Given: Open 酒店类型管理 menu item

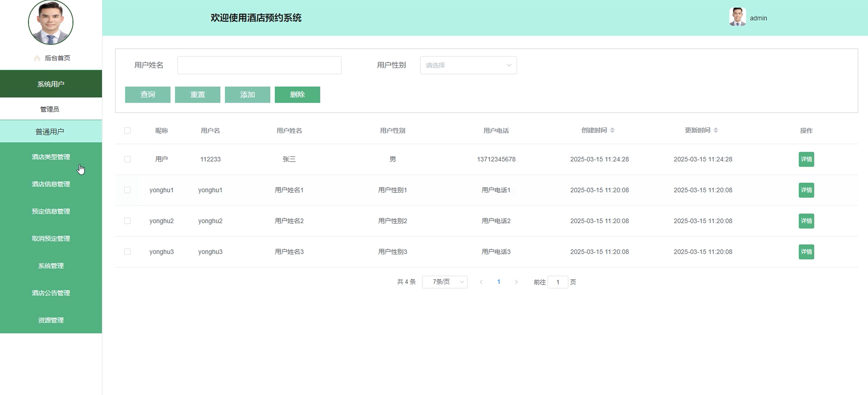Looking at the screenshot, I should click(x=51, y=157).
